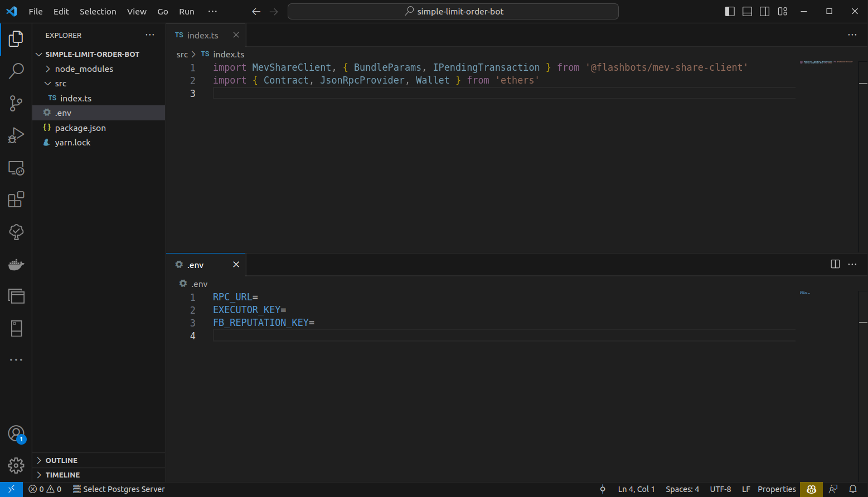This screenshot has height=497, width=868.
Task: Open the Docker view icon
Action: click(x=16, y=264)
